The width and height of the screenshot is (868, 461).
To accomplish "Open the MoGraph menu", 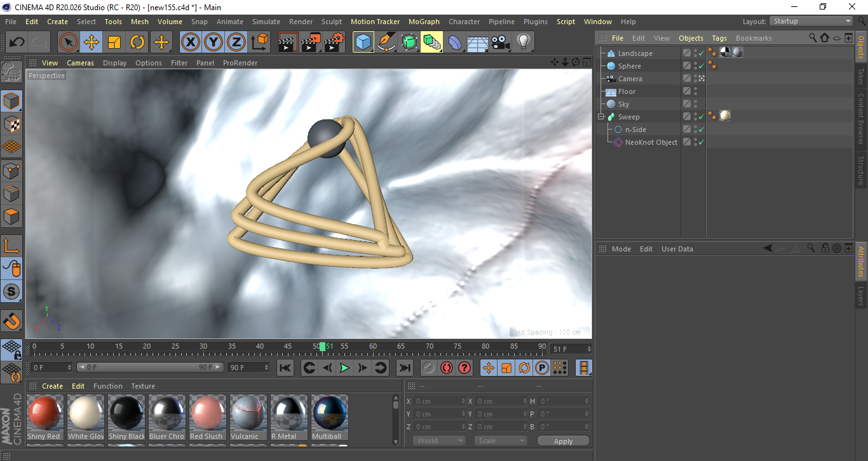I will (x=424, y=22).
